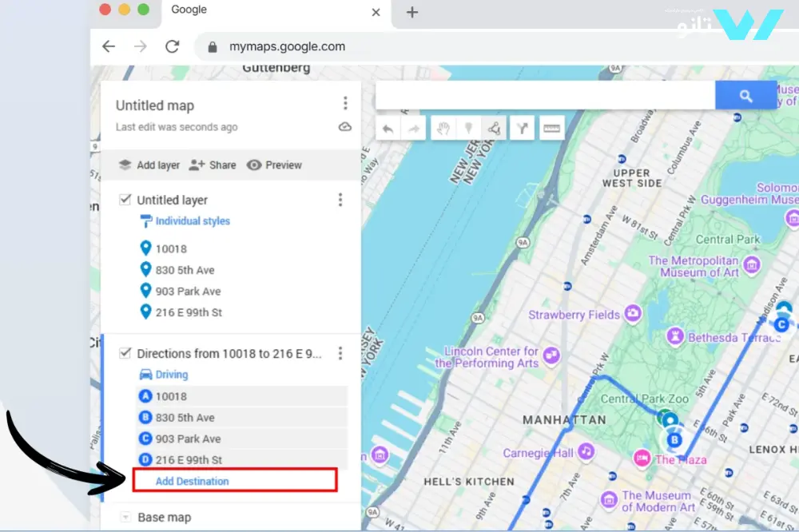
Task: Toggle the Untitled layer checkbox
Action: point(125,200)
